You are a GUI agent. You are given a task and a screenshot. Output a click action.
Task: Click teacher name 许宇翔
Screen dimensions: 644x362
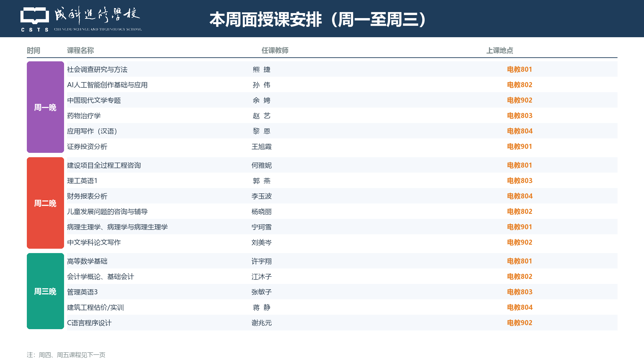pyautogui.click(x=262, y=261)
